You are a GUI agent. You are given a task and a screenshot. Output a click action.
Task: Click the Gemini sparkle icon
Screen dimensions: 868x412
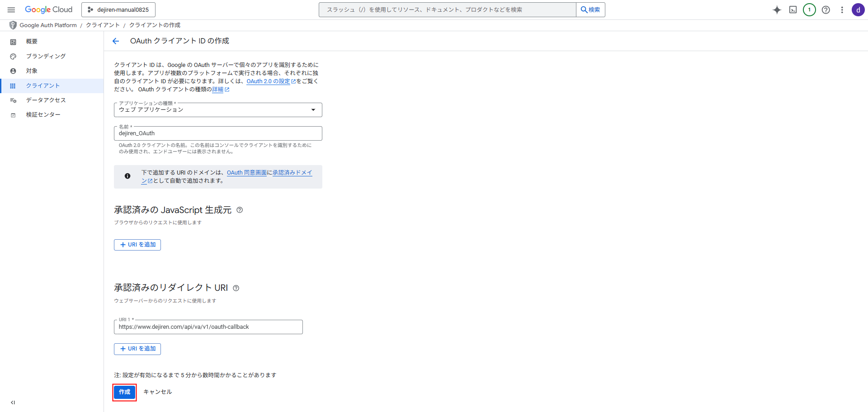click(x=777, y=10)
